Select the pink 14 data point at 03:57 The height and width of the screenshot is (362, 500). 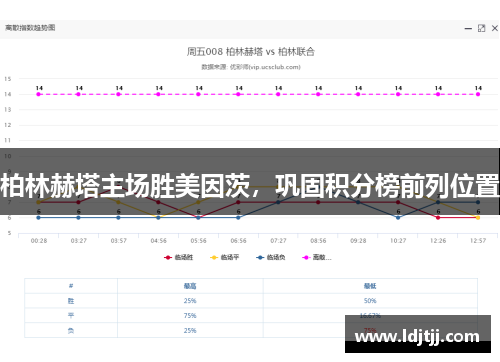click(118, 94)
